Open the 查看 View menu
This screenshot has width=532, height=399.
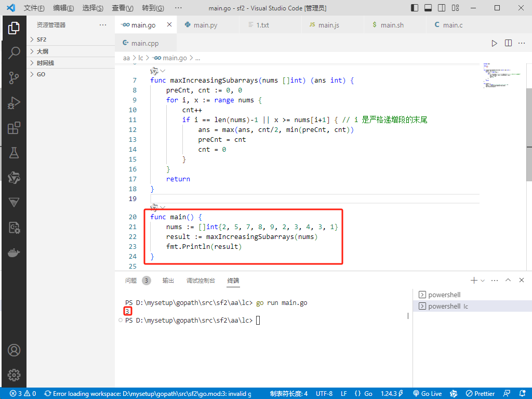[x=123, y=8]
